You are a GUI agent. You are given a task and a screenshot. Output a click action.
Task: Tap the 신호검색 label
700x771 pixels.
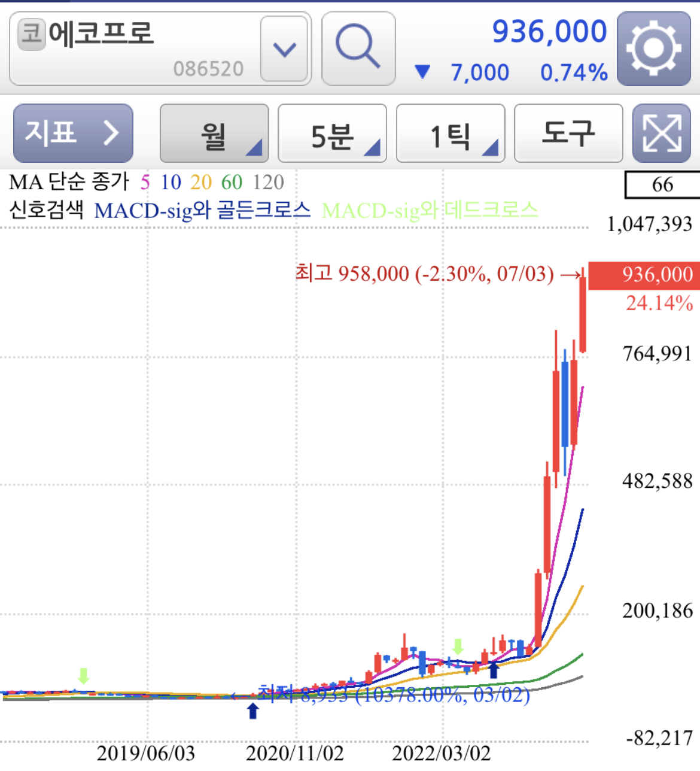46,210
